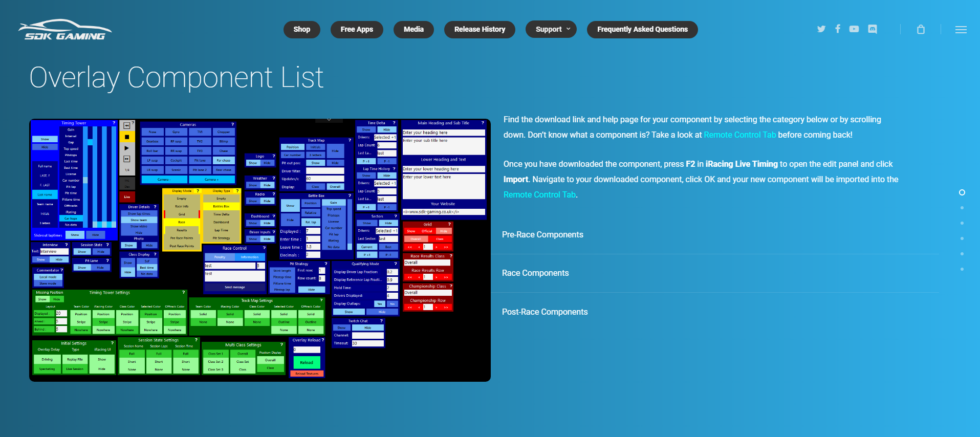The image size is (980, 437).
Task: Click the play icon in replay controls
Action: pyautogui.click(x=127, y=148)
